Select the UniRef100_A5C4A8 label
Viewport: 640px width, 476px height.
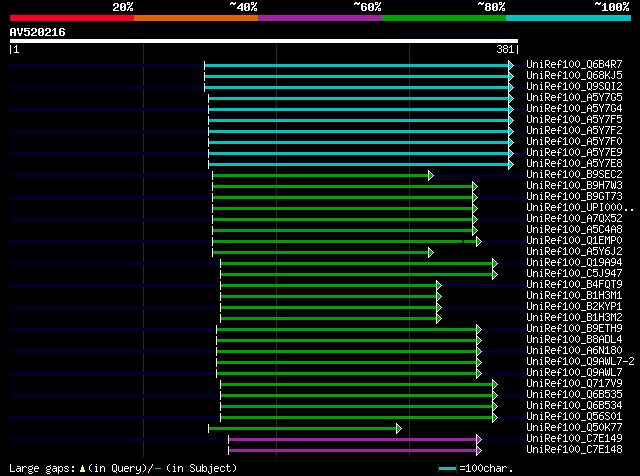pos(574,230)
